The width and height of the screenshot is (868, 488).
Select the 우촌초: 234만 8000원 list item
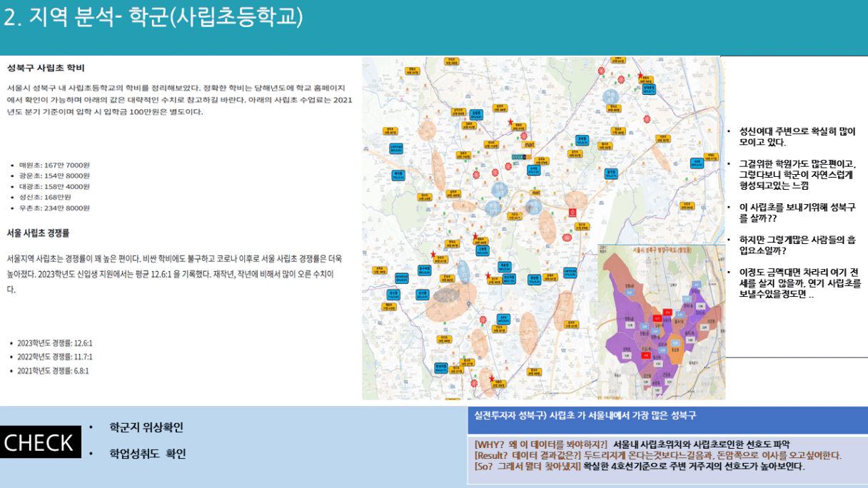click(x=54, y=208)
